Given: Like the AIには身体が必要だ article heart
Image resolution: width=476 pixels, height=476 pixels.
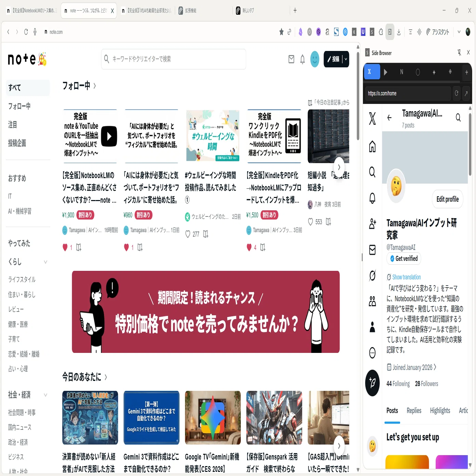Looking at the screenshot, I should [x=126, y=247].
